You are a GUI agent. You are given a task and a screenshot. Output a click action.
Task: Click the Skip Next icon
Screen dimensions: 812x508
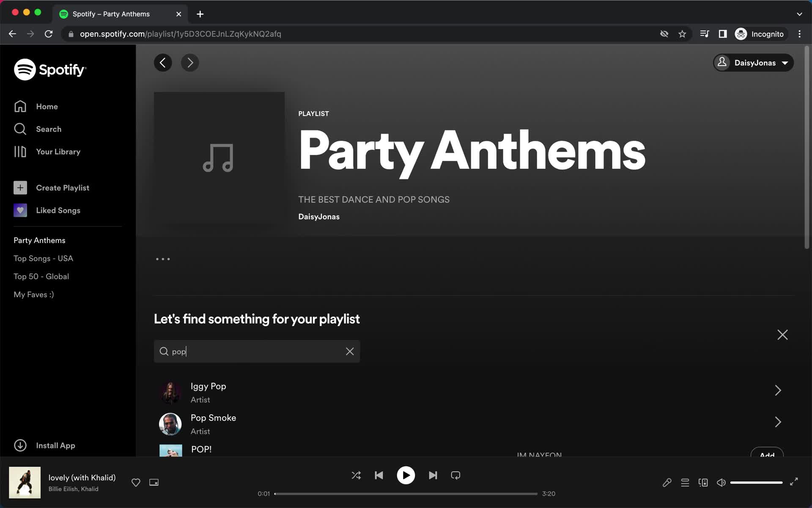(x=433, y=475)
